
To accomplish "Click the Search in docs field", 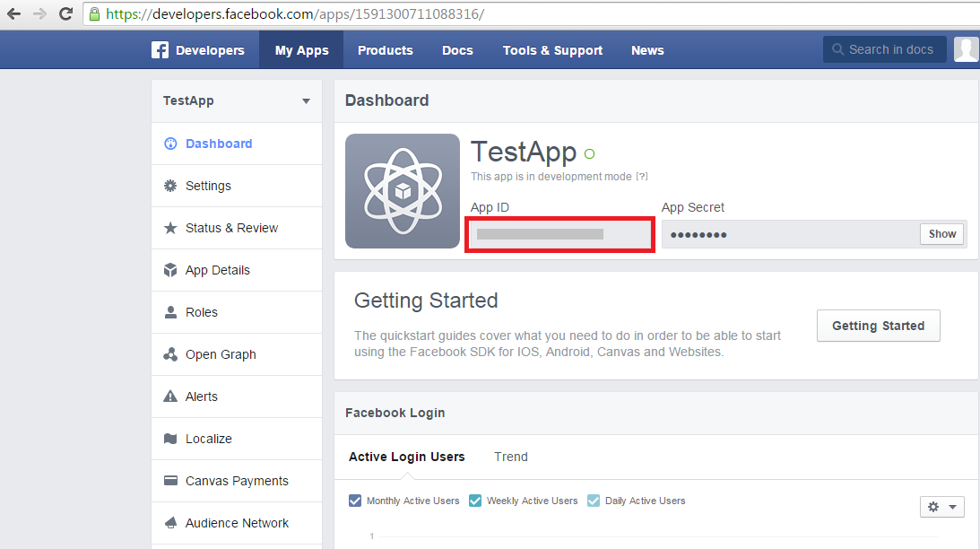I will [x=884, y=49].
